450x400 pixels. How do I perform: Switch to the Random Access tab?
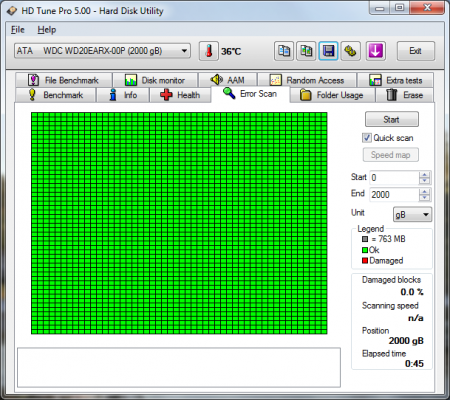tap(307, 80)
